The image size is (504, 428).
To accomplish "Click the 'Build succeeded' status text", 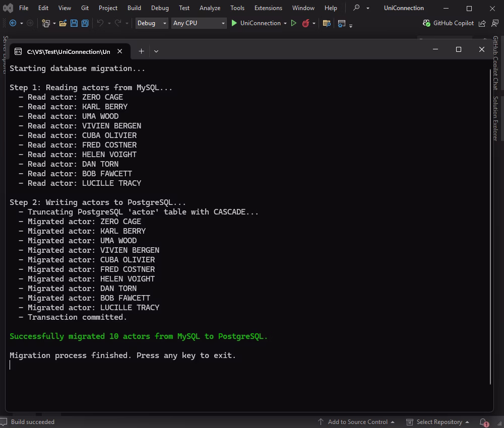I will (33, 422).
